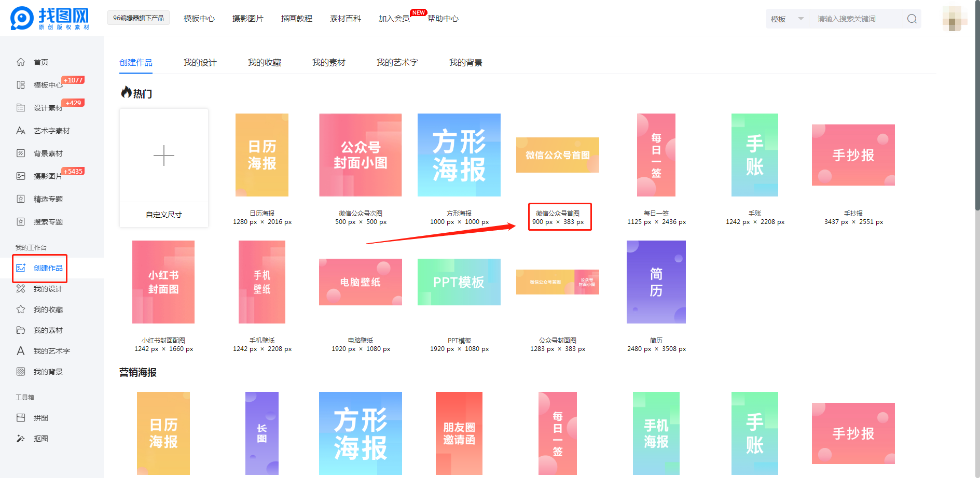Switch to the 我的设计 tab
Viewport: 980px width, 478px height.
(200, 63)
